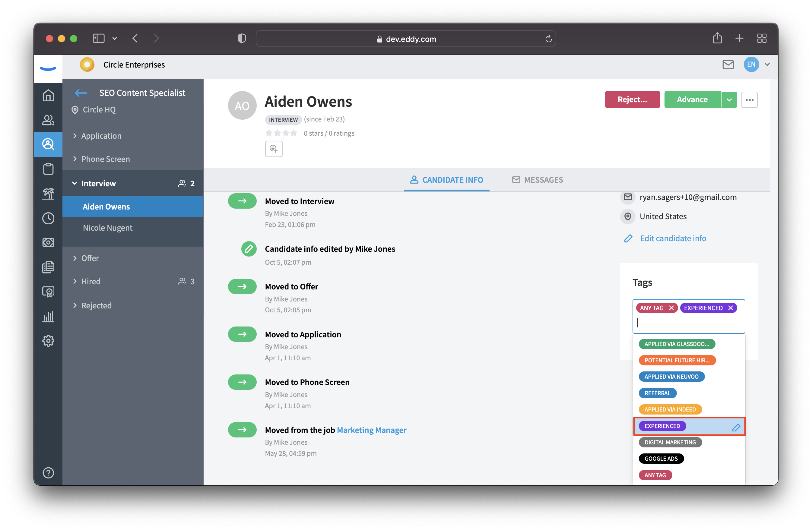Remove the ANY TAG chip
The image size is (812, 530).
671,308
